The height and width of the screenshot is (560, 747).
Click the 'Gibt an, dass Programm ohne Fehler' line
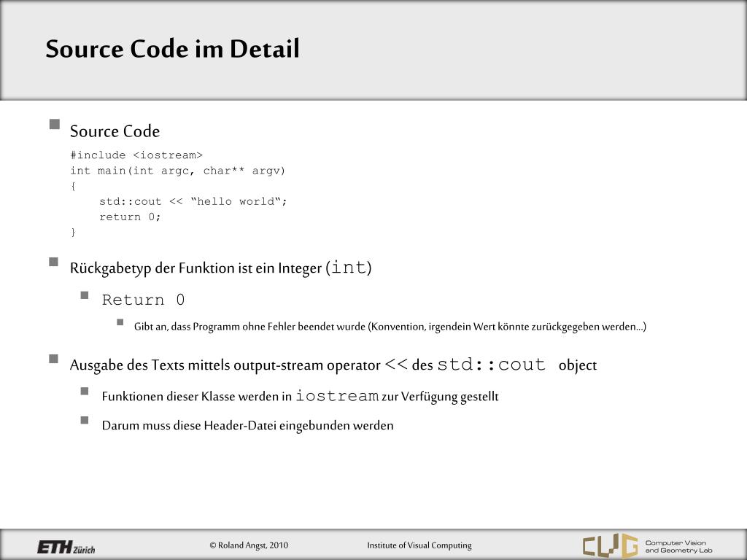coord(390,327)
